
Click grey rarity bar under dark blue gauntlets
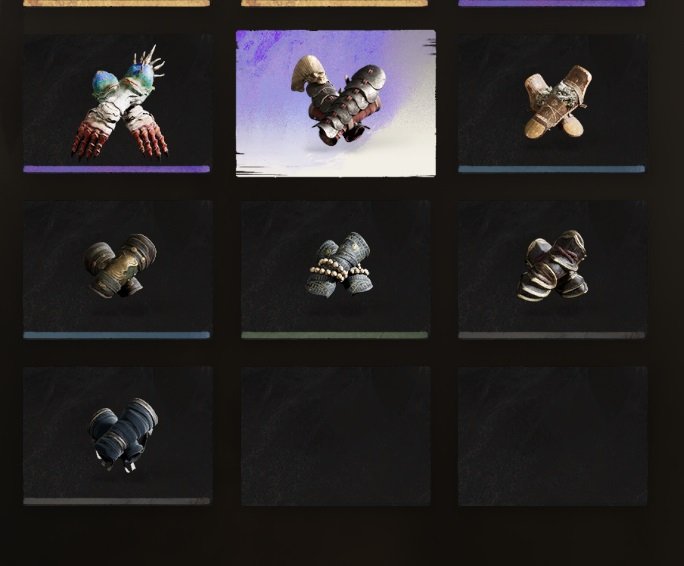point(116,501)
